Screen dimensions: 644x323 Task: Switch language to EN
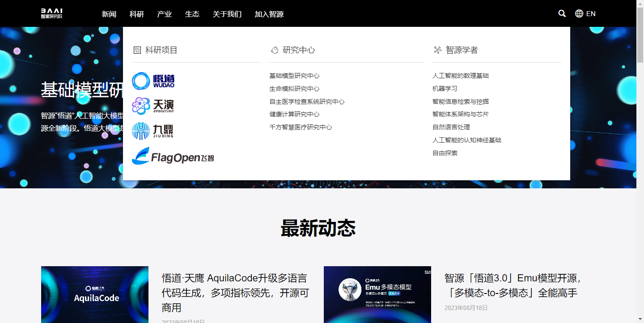[x=591, y=14]
